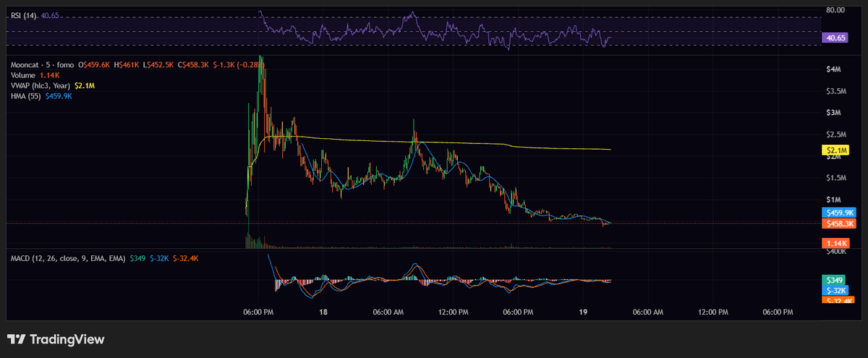
Task: Click 12:00 PM time label after date 19
Action: tap(713, 312)
